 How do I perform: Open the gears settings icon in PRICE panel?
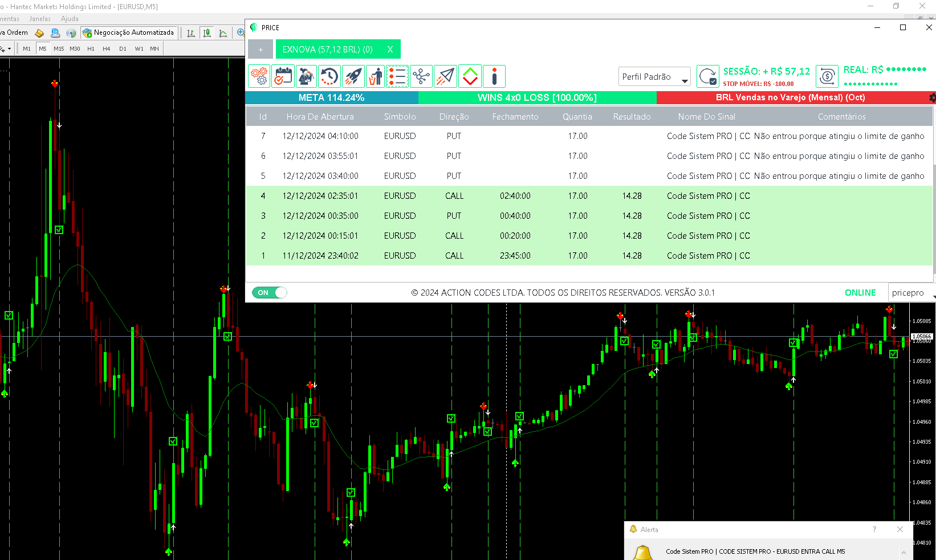coord(259,76)
